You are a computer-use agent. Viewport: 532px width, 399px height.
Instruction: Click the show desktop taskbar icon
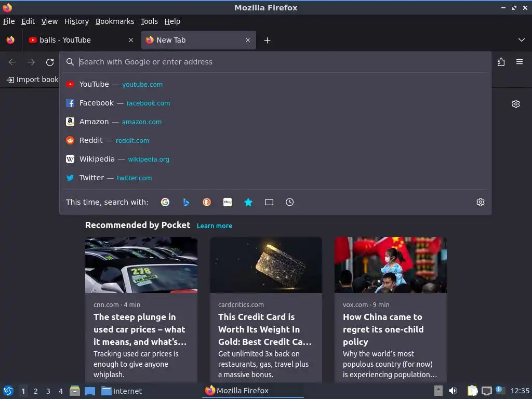pos(90,391)
